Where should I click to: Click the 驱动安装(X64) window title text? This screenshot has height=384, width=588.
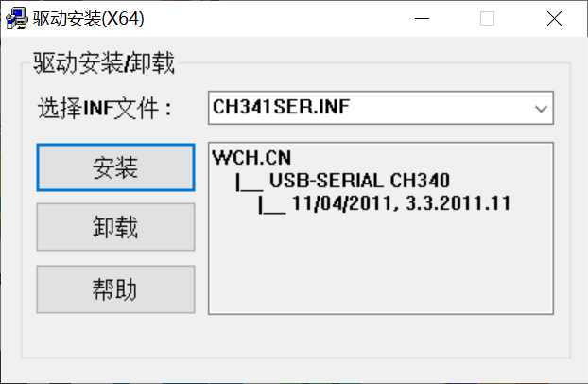(x=88, y=18)
